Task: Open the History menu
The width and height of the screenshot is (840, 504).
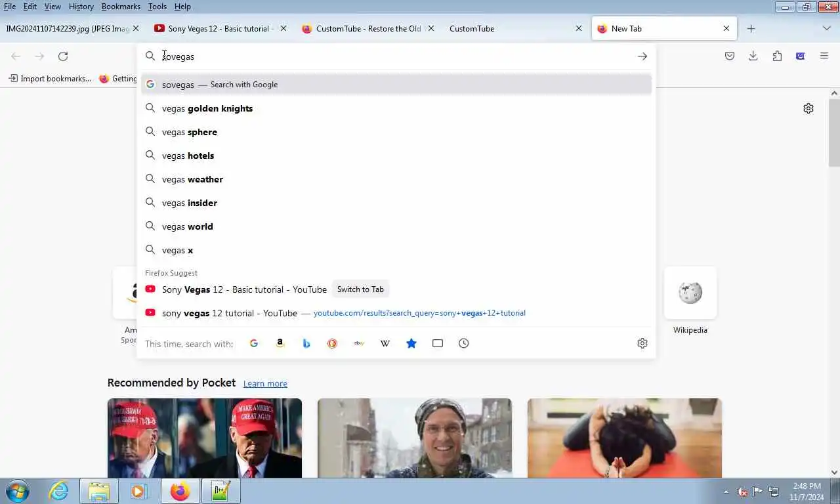Action: click(x=81, y=7)
